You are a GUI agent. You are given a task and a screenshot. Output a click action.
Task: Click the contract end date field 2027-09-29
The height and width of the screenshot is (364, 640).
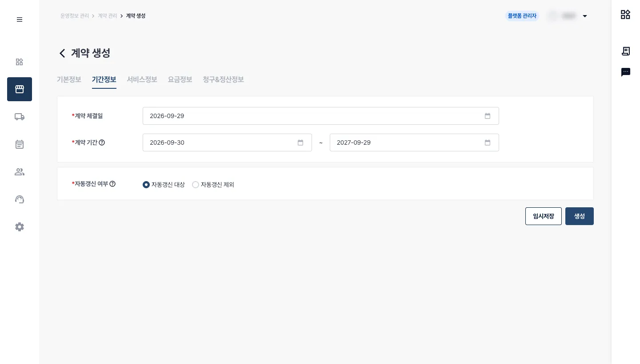[414, 142]
